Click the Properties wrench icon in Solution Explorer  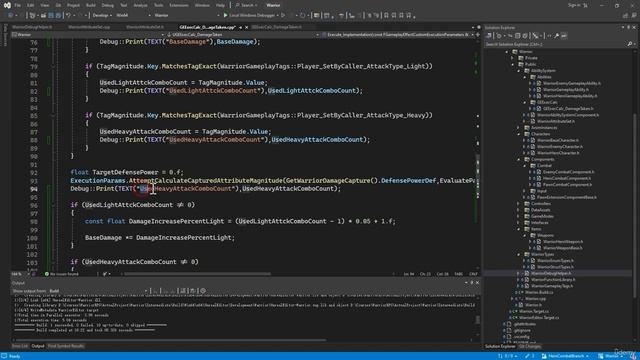556,36
